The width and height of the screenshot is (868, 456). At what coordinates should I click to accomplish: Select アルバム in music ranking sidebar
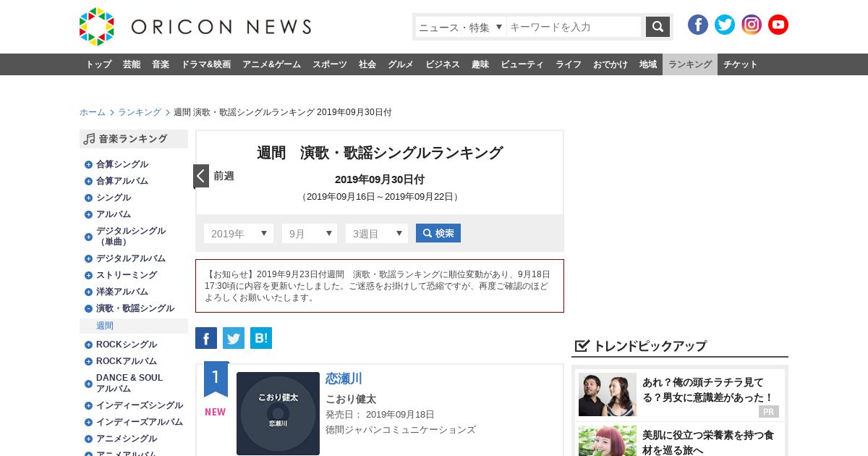tap(114, 214)
